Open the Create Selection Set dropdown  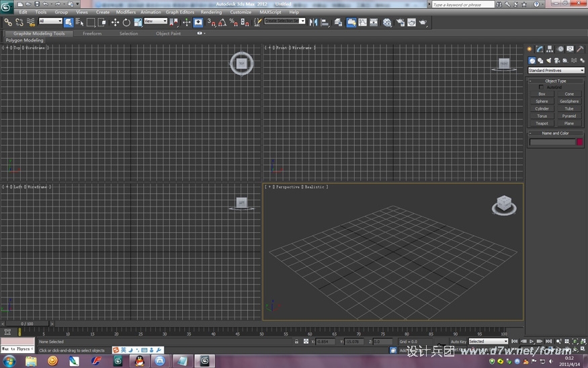[x=285, y=21]
